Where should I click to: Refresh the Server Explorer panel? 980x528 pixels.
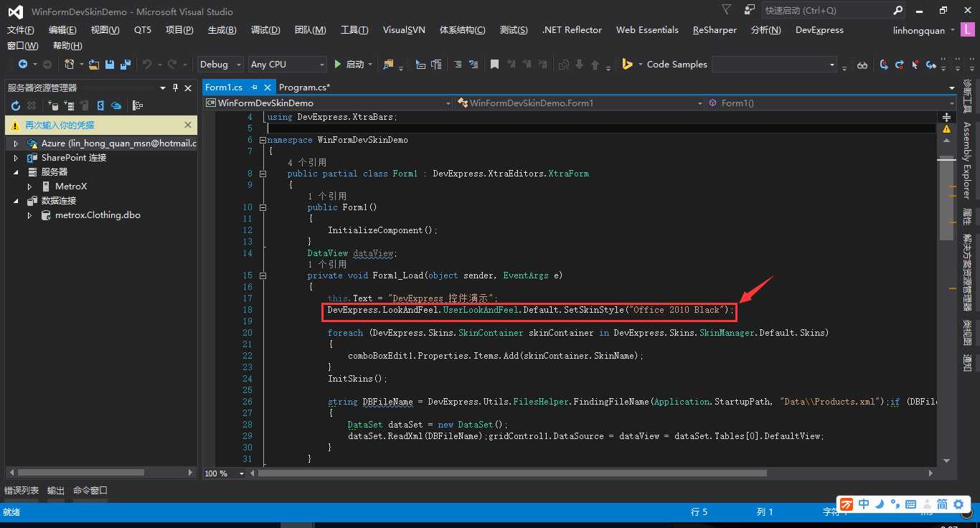coord(15,105)
